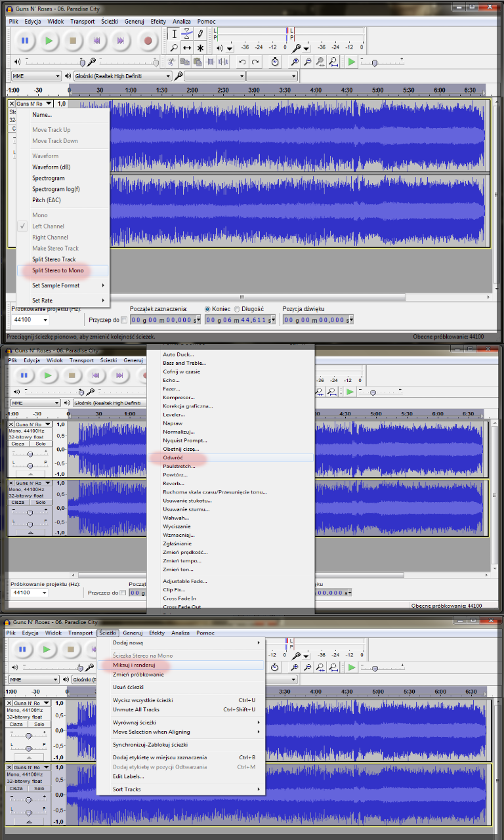
Task: Close the upper track in middle window
Action: tap(11, 425)
